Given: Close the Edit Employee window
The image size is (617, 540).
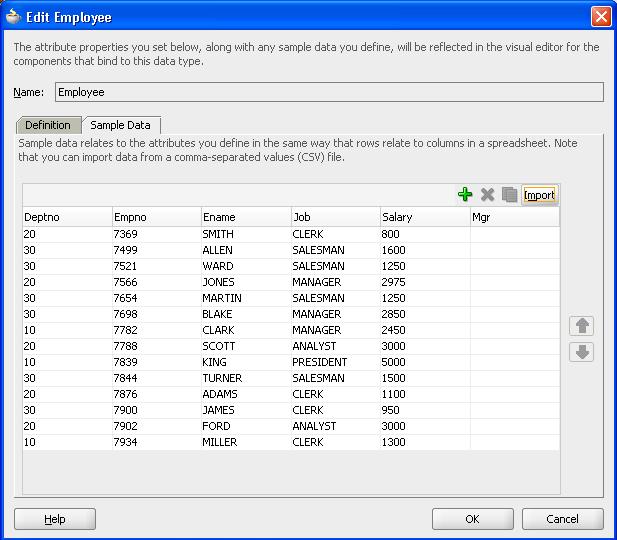Looking at the screenshot, I should [x=600, y=17].
